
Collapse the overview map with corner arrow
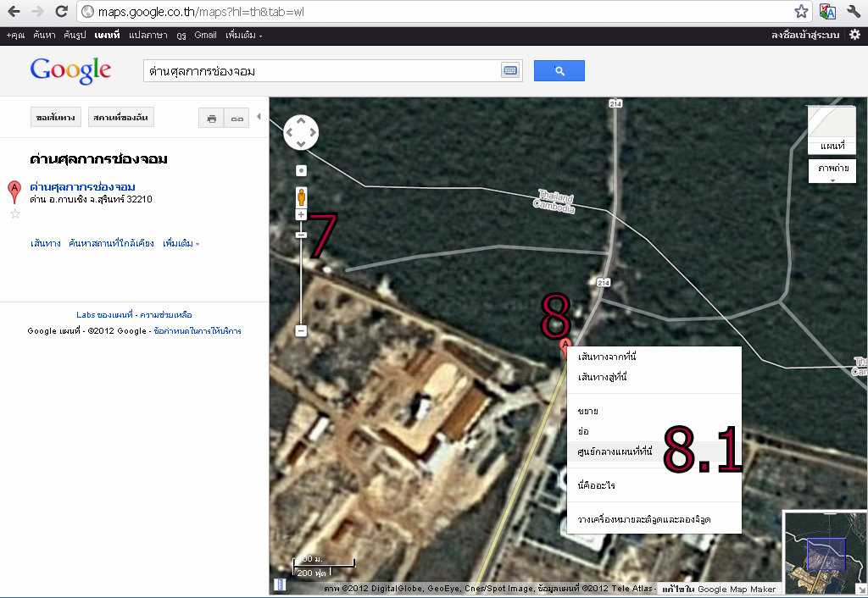click(862, 590)
